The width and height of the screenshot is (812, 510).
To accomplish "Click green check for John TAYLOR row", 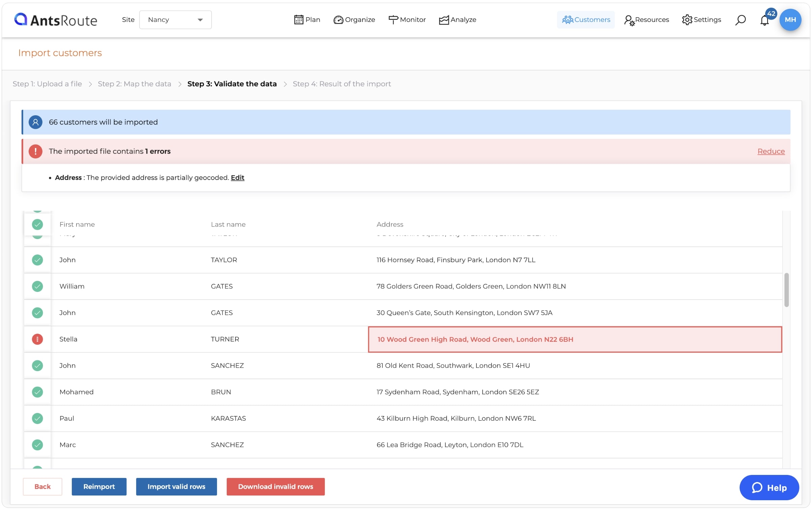I will coord(37,260).
